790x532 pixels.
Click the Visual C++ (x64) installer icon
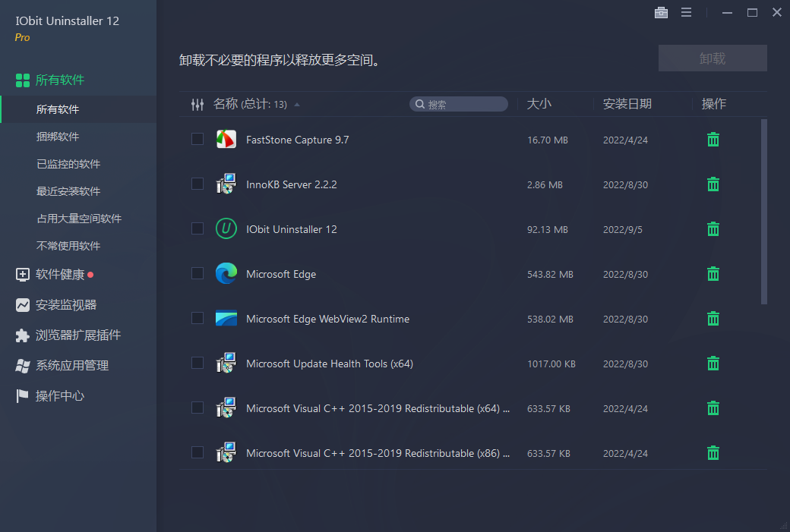(x=226, y=408)
